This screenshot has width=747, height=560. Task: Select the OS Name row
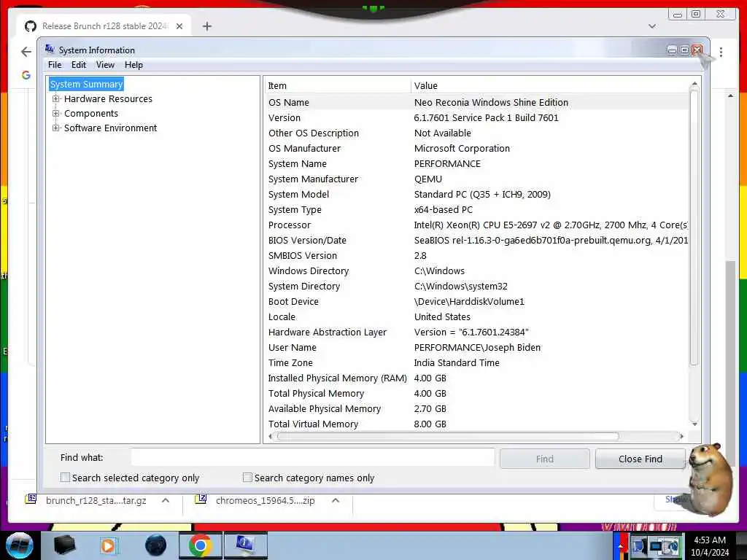tap(476, 102)
